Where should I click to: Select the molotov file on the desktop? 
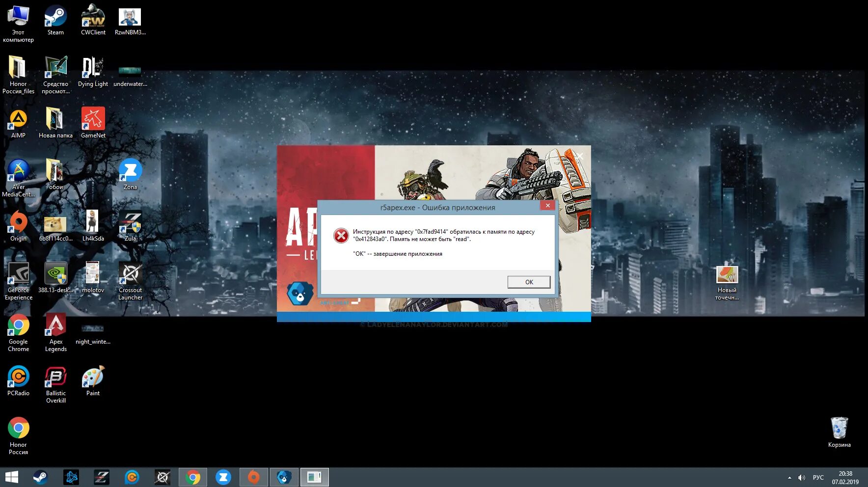pyautogui.click(x=93, y=278)
